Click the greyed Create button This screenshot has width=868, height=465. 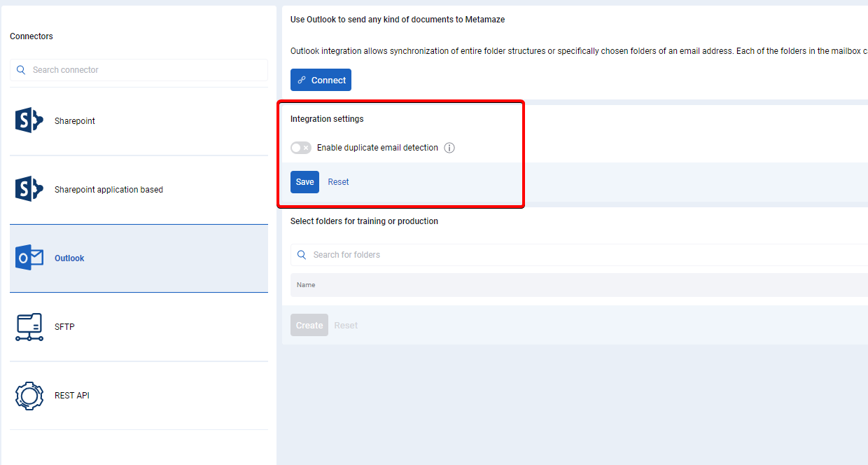(x=309, y=325)
